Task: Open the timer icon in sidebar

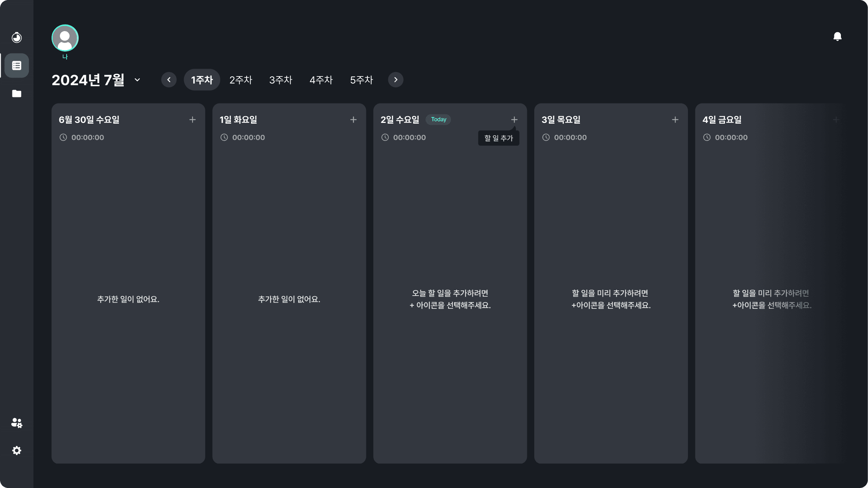Action: tap(16, 37)
